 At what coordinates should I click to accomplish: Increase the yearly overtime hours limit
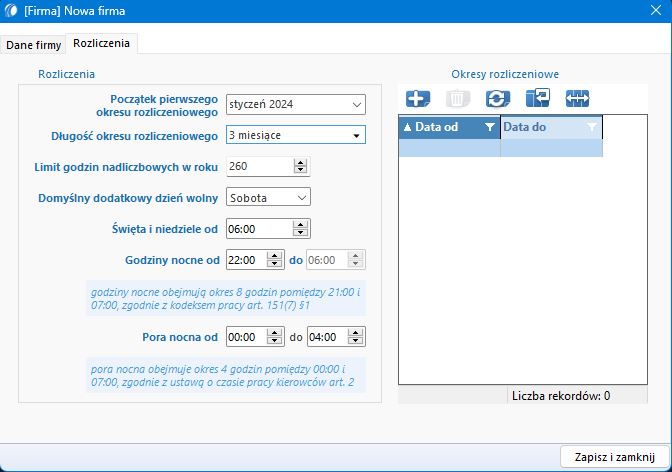(300, 162)
